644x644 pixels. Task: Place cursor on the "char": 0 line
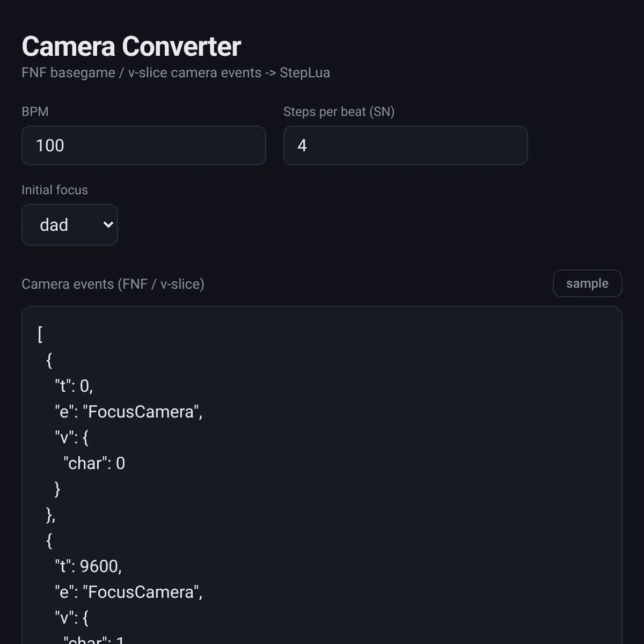(94, 463)
